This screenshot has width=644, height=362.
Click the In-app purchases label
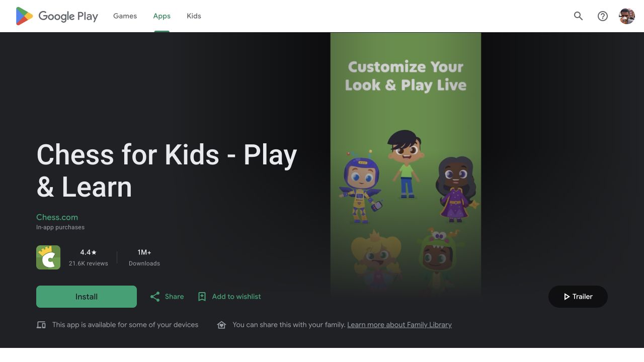(60, 227)
